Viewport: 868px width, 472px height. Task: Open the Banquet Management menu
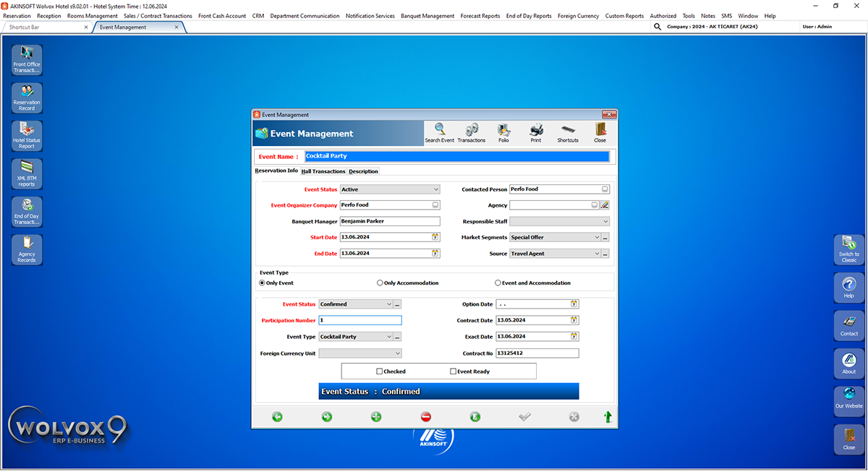point(427,16)
